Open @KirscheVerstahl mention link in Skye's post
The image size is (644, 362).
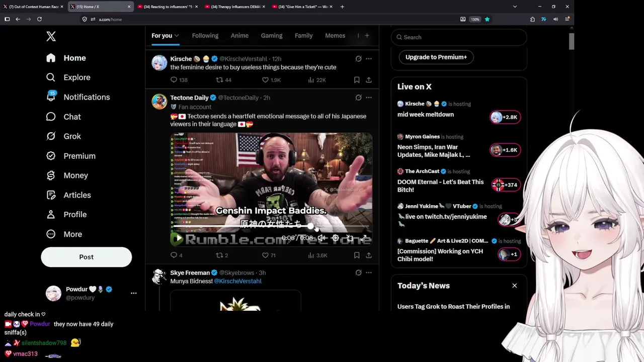(237, 281)
